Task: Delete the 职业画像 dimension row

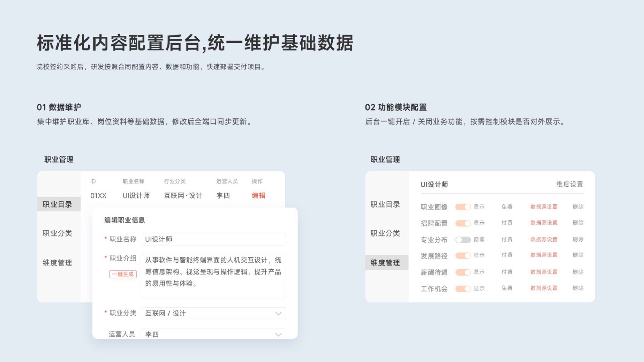Action: coord(578,207)
